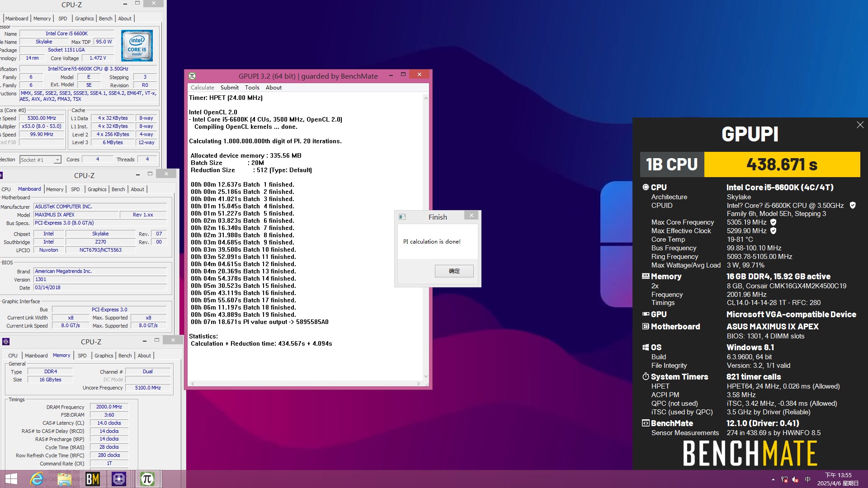The width and height of the screenshot is (868, 488).
Task: Click the Core Speed 5300.00 MHz field
Action: 42,118
